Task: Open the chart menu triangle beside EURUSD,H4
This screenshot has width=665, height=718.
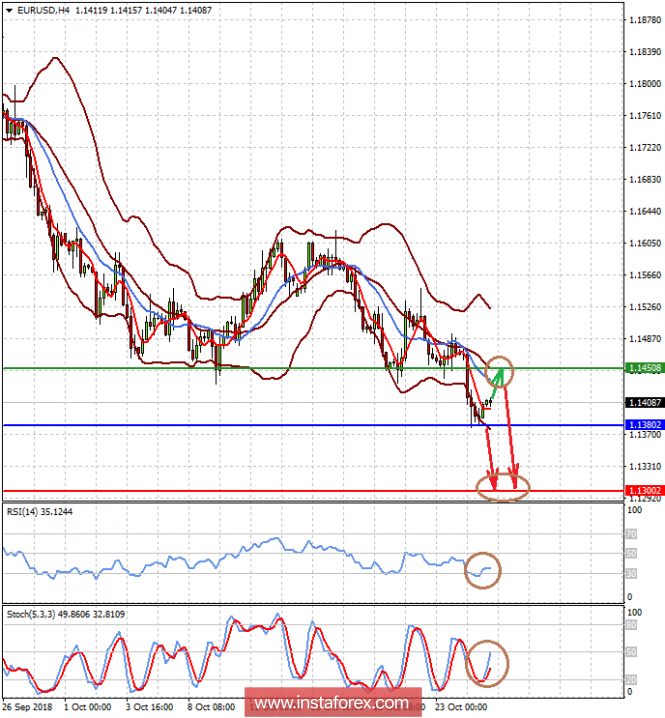Action: pos(9,11)
